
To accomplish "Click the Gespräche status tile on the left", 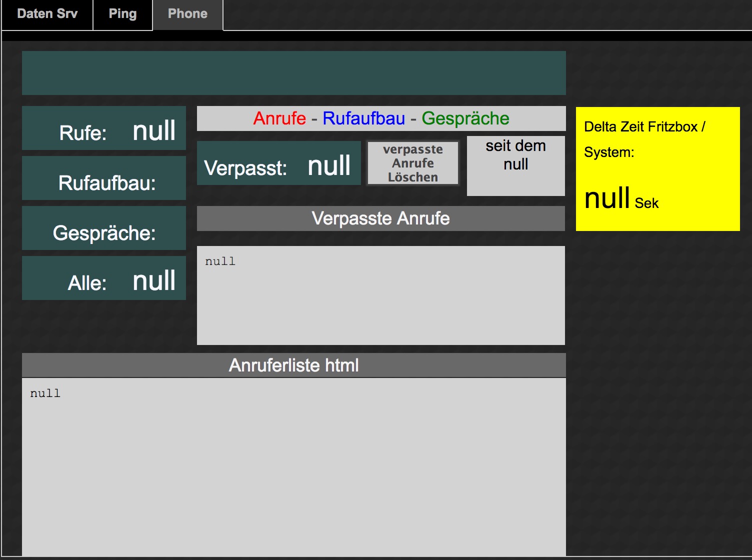I will tap(104, 228).
